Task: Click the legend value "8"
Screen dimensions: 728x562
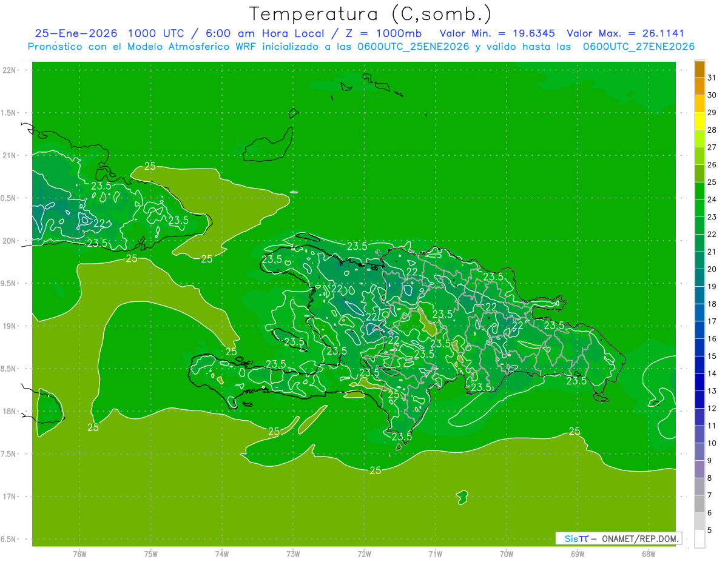Action: [x=710, y=478]
